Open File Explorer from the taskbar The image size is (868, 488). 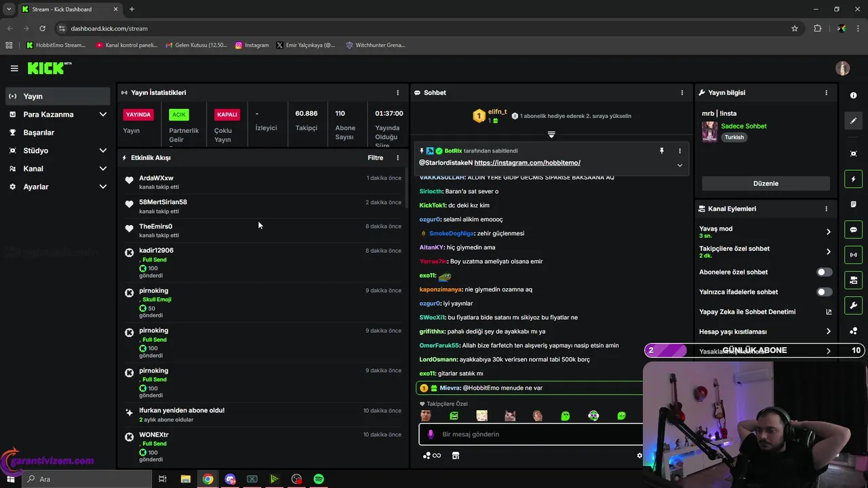point(185,479)
